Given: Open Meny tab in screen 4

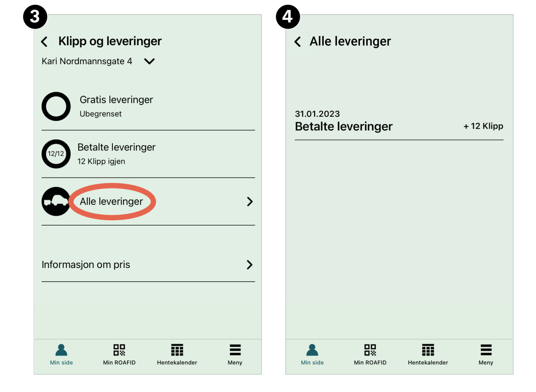Looking at the screenshot, I should (x=486, y=355).
